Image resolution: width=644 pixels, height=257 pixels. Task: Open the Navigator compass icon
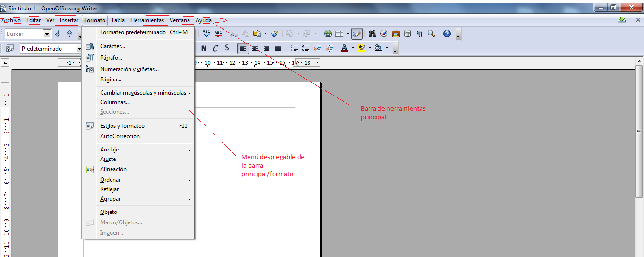click(x=384, y=34)
